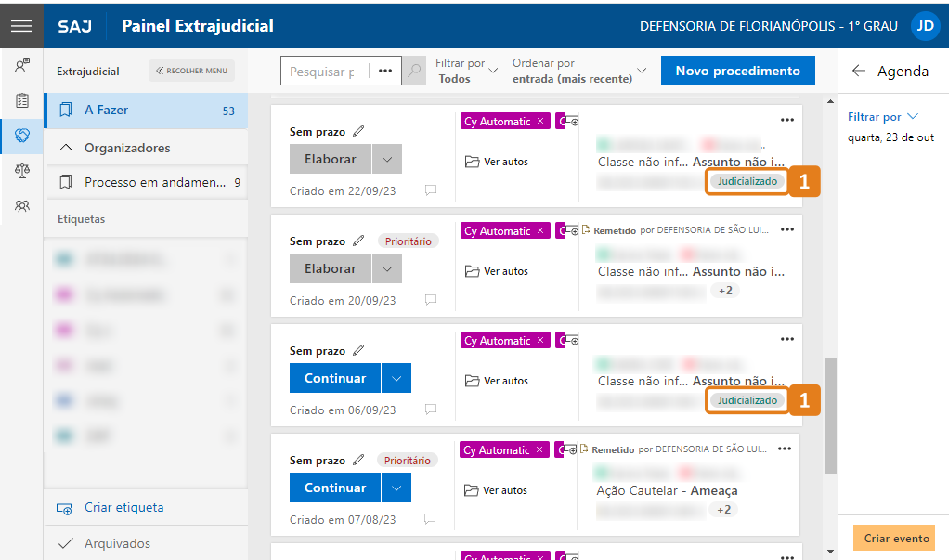This screenshot has height=560, width=949.
Task: Add a tag on 22/09/23 card
Action: click(572, 121)
